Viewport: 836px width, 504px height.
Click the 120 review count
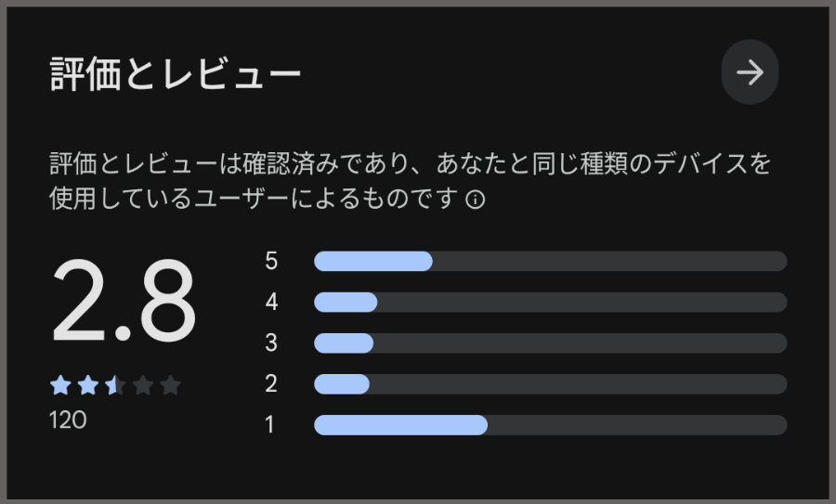coord(68,420)
